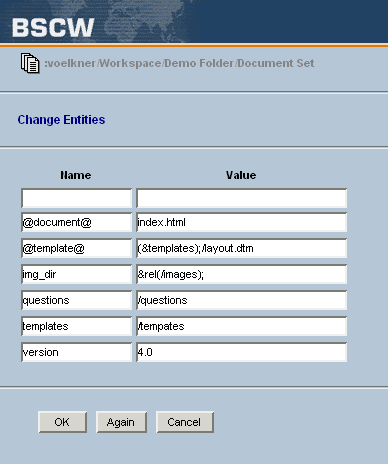This screenshot has width=388, height=464.
Task: Focus the templates name field
Action: (x=77, y=326)
